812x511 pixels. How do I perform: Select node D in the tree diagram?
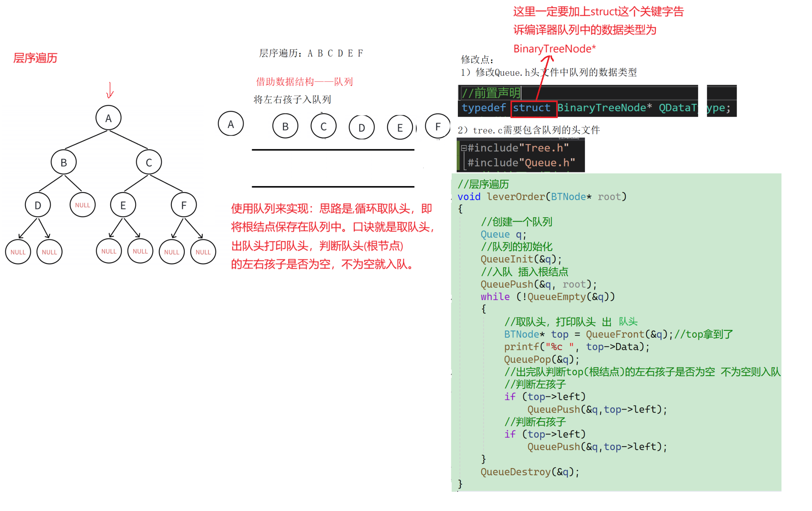point(37,204)
